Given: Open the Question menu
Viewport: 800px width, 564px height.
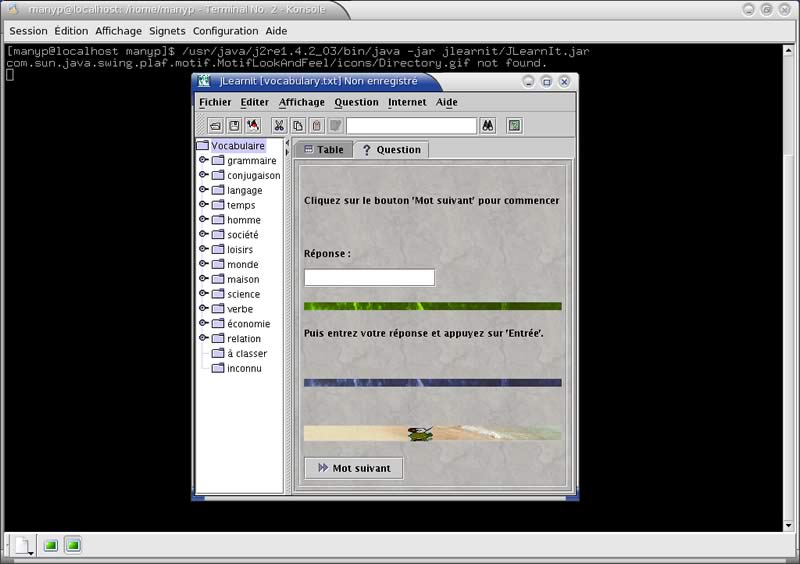Looking at the screenshot, I should (357, 102).
